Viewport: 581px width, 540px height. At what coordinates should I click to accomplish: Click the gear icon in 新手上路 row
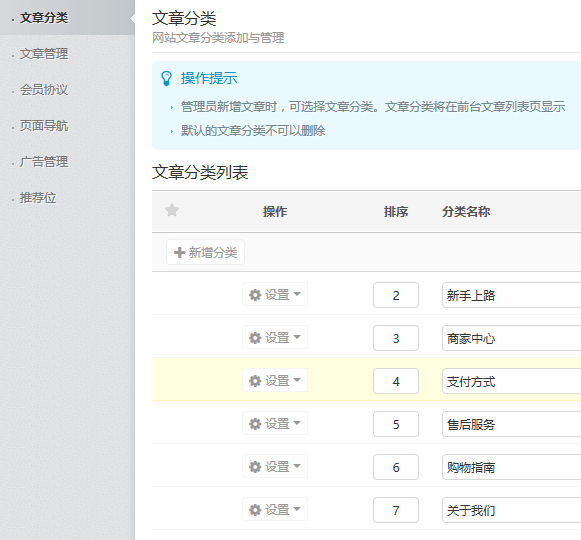pyautogui.click(x=255, y=295)
